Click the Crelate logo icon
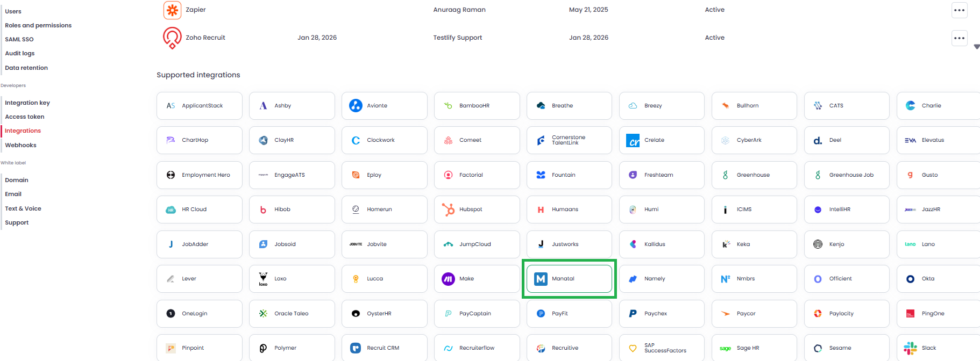The width and height of the screenshot is (980, 361). (633, 140)
